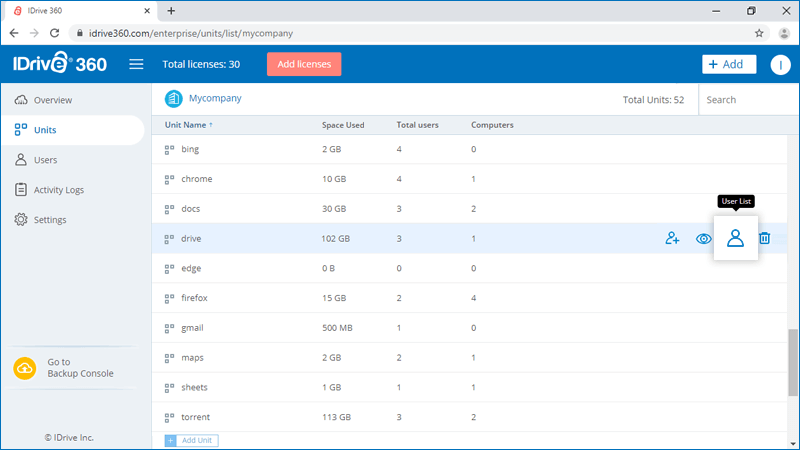Screen dimensions: 800x450
Task: Click the unit icon beside sheets
Action: click(x=169, y=388)
